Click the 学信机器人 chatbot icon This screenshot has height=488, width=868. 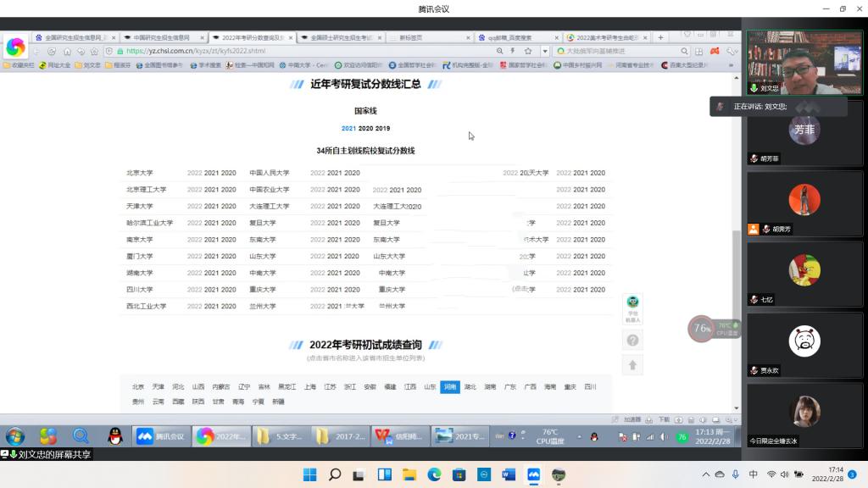[x=632, y=305]
